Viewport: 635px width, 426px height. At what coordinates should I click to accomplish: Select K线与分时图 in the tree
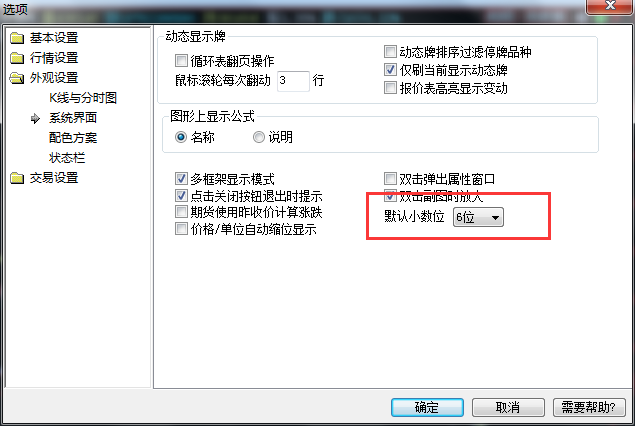point(83,98)
